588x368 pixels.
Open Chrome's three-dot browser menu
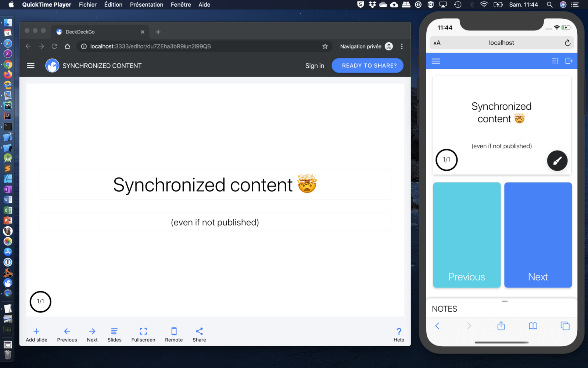402,46
